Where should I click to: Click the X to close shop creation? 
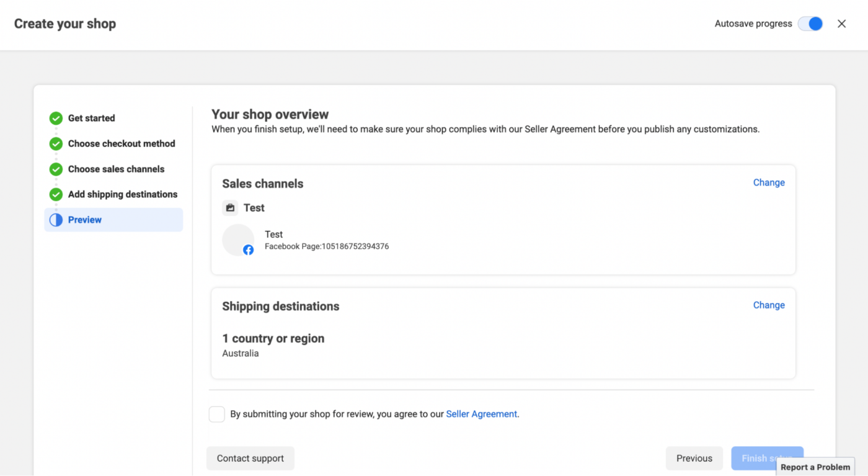tap(841, 24)
